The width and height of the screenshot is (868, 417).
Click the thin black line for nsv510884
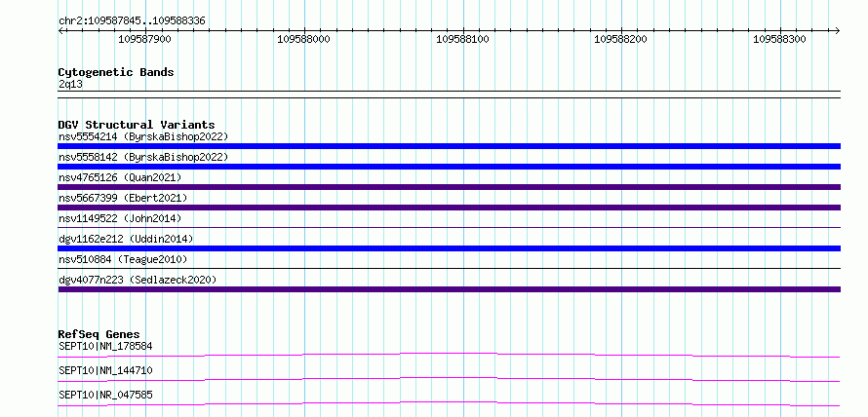[449, 269]
